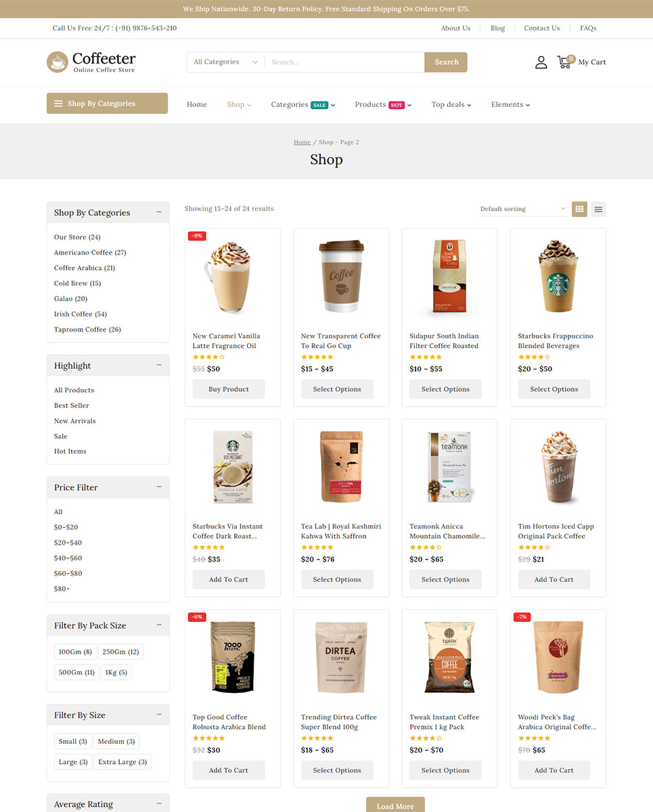The image size is (653, 812).
Task: Click the user account icon
Action: [x=541, y=62]
